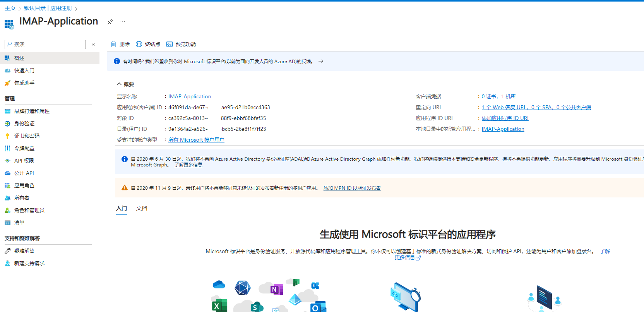Click 所有 Microsoft 帐户用户 link
The height and width of the screenshot is (312, 644).
(x=196, y=140)
